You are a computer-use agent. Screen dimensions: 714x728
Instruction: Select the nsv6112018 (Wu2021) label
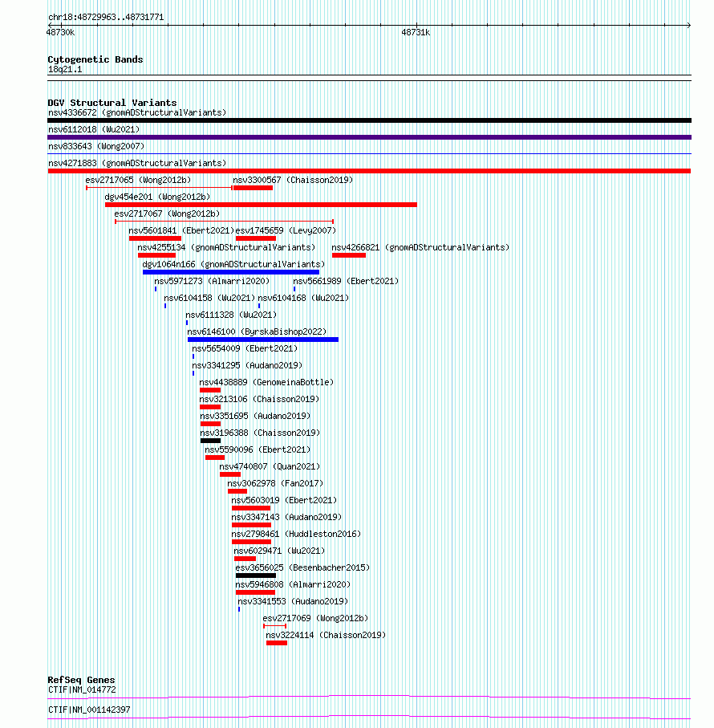(x=94, y=129)
